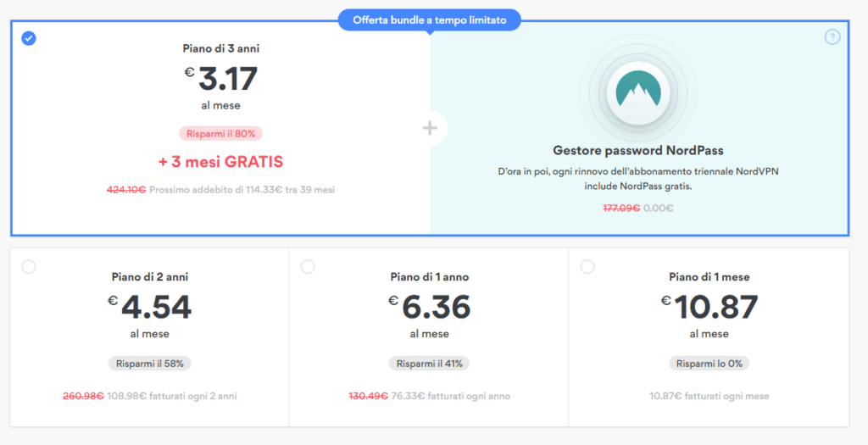This screenshot has width=868, height=445.
Task: Click the NordPass mountain logo icon
Action: point(638,92)
